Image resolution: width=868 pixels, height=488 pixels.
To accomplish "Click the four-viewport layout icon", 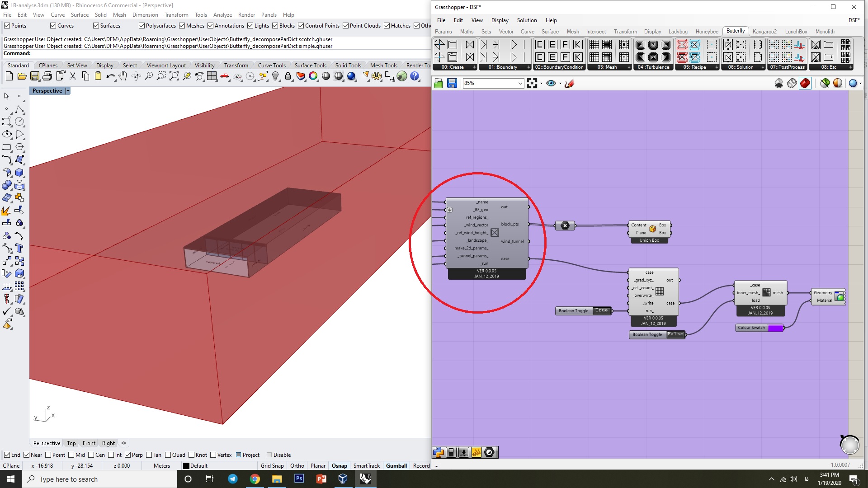I will point(212,76).
